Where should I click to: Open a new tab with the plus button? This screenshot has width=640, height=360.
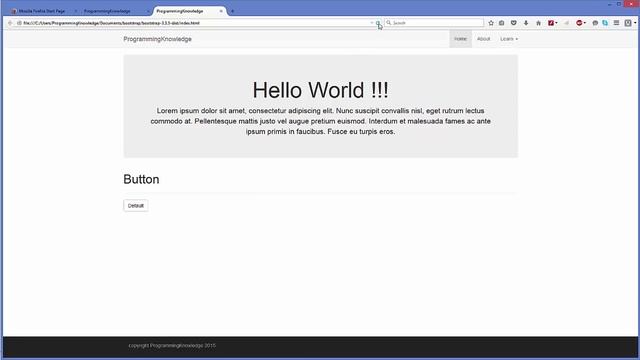(x=232, y=11)
